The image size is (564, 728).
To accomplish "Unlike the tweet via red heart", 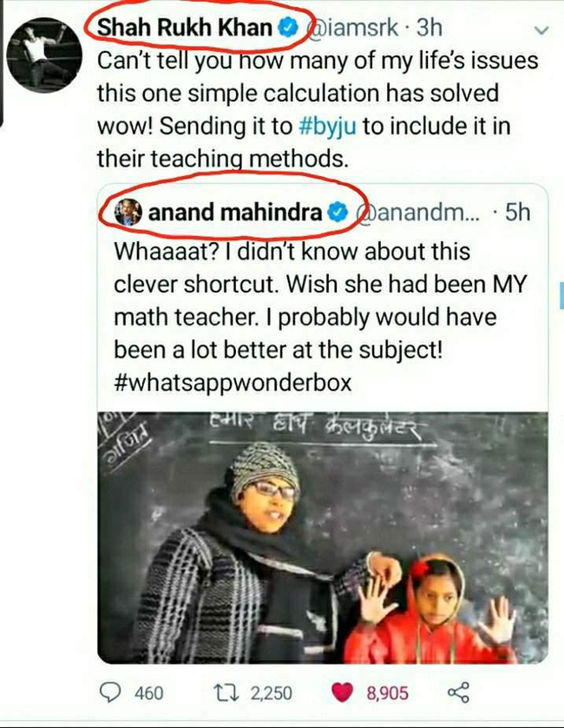I will (x=342, y=693).
